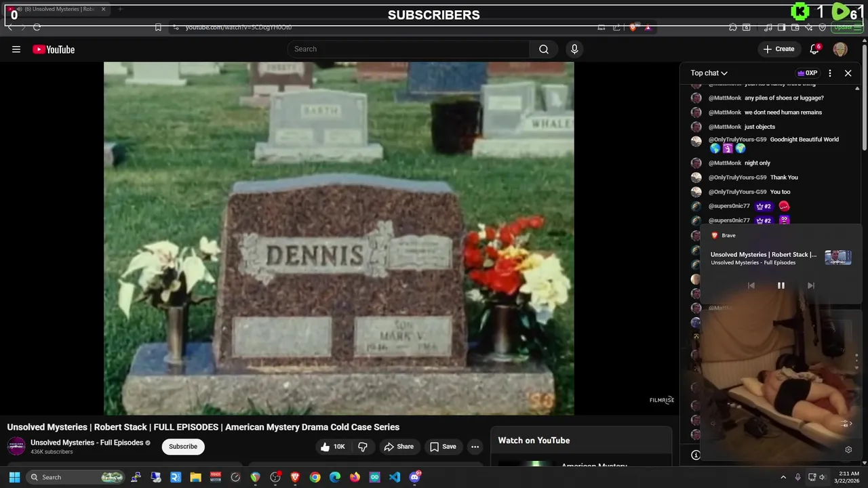Viewport: 868px width, 488px height.
Task: Open Brave playlist music note icon
Action: [x=768, y=27]
